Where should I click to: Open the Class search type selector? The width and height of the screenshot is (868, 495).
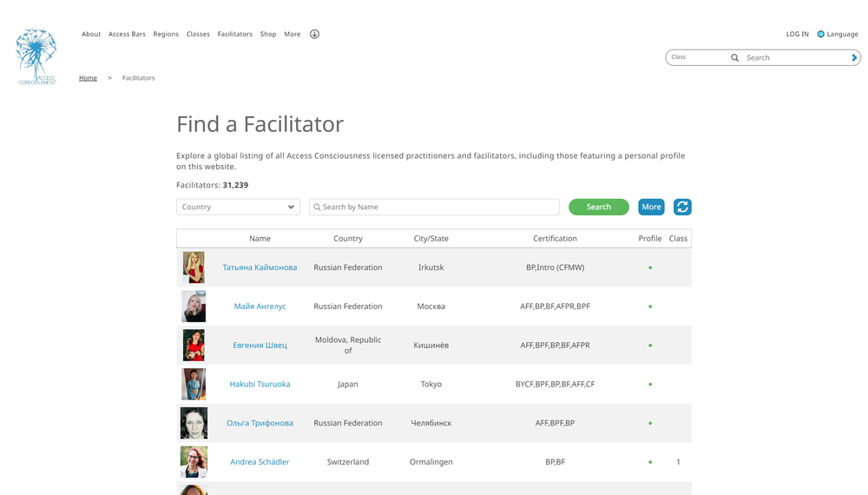696,57
